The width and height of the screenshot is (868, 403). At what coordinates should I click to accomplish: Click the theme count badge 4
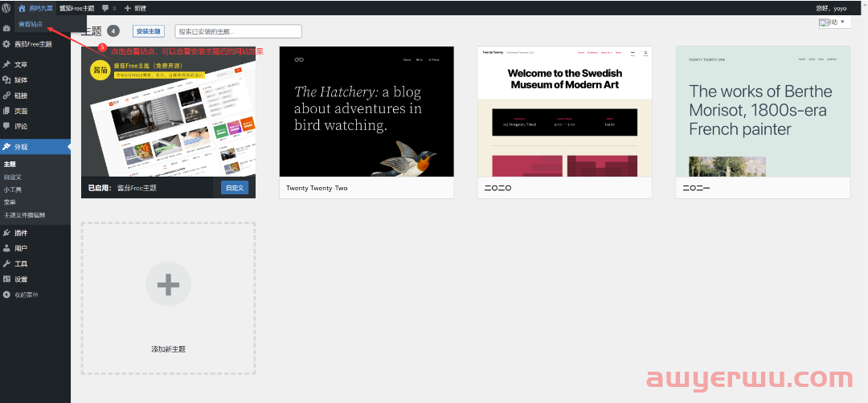coord(113,31)
